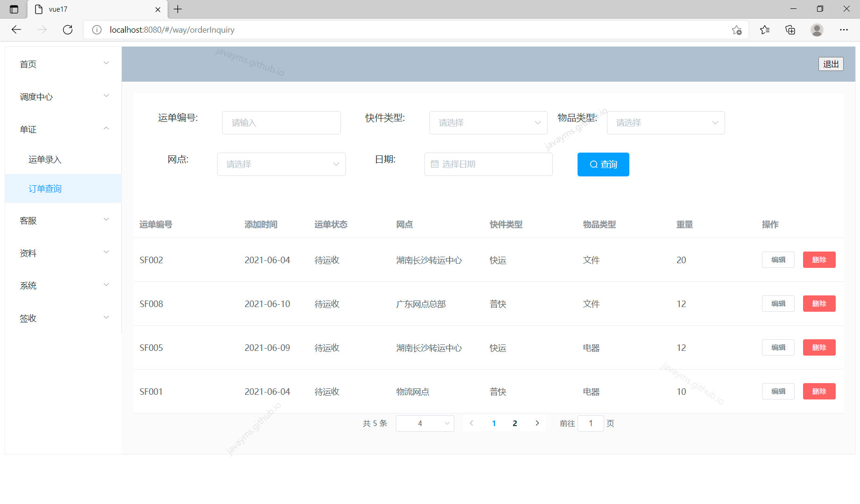The height and width of the screenshot is (504, 860).
Task: Open the 物品类型 dropdown
Action: 666,123
